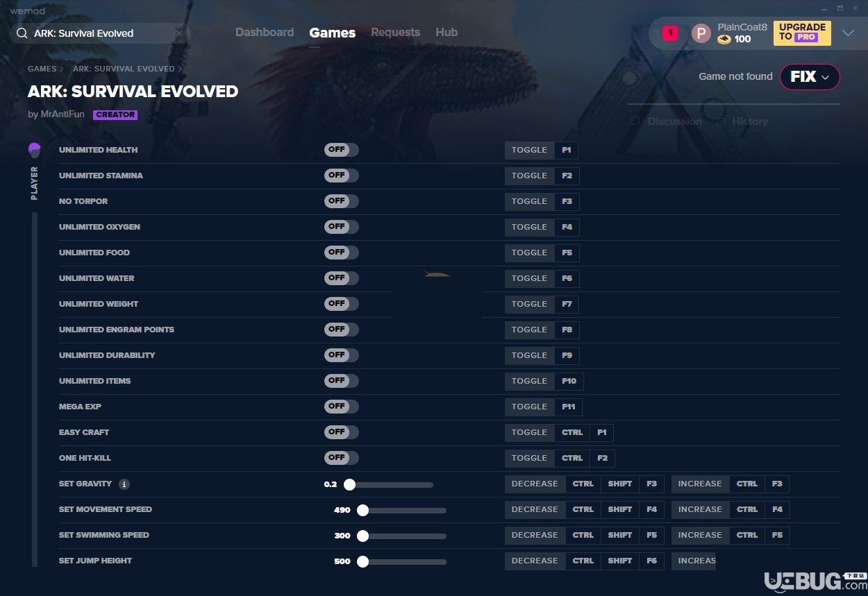The width and height of the screenshot is (868, 596).
Task: Click ARK: Survival Evolved breadcrumb
Action: point(124,69)
